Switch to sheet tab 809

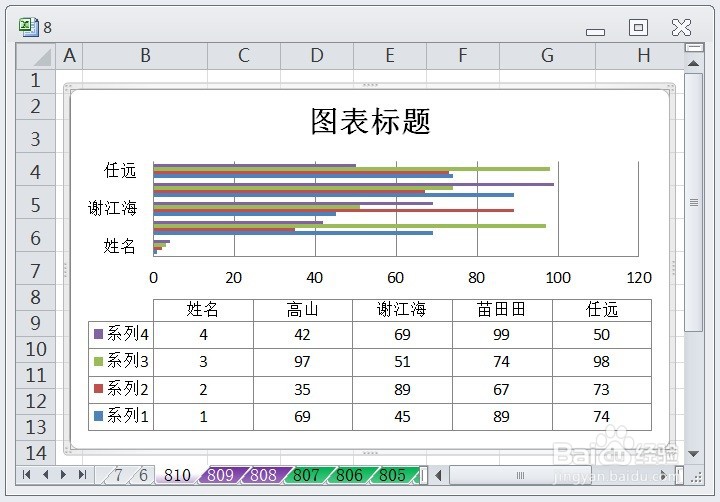point(220,475)
